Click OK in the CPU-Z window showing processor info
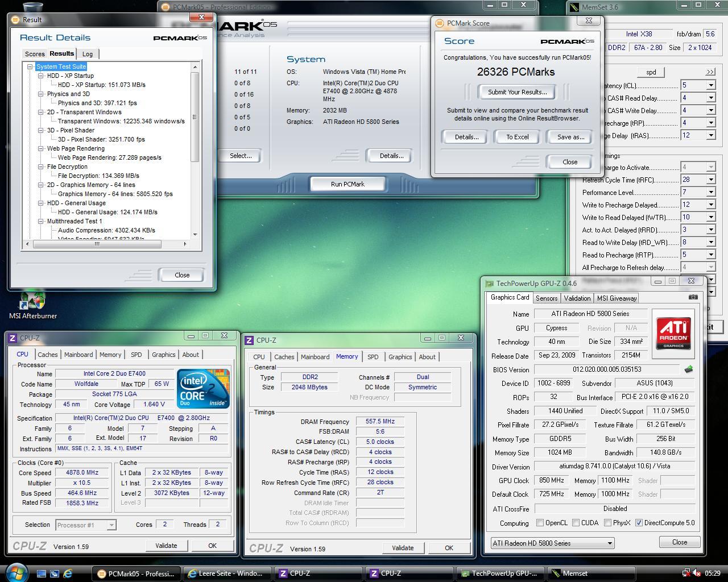Viewport: 728px width, 582px height. coord(212,546)
